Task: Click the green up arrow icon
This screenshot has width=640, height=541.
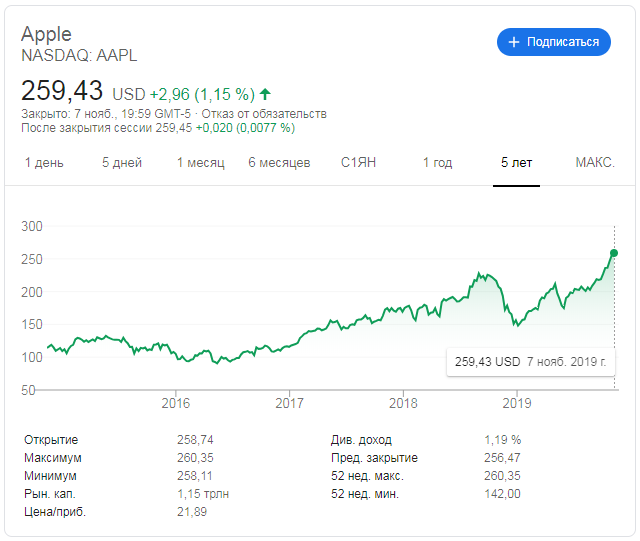Action: (265, 94)
